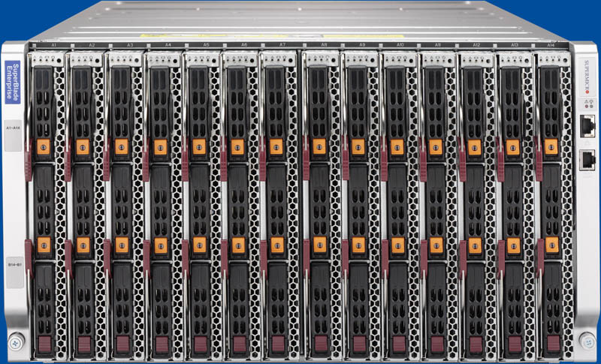Click the A10 blade slot label

tap(400, 45)
